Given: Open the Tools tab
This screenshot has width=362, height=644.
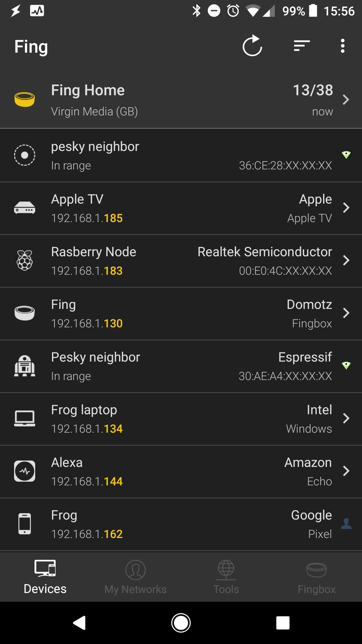Looking at the screenshot, I should coord(226,577).
